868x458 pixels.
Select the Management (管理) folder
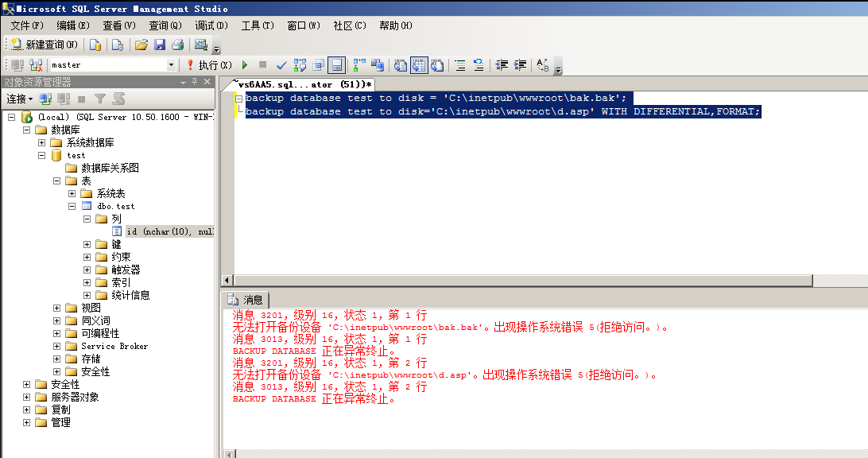click(x=61, y=422)
